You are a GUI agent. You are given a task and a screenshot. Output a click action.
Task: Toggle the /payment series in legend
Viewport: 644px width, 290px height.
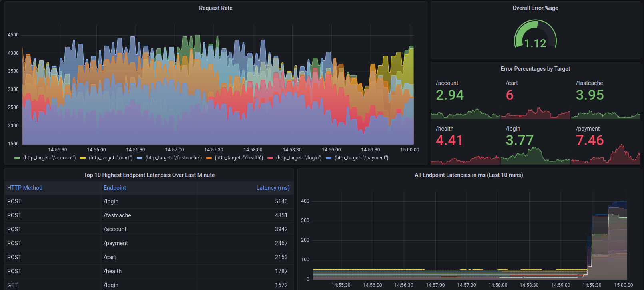point(361,158)
